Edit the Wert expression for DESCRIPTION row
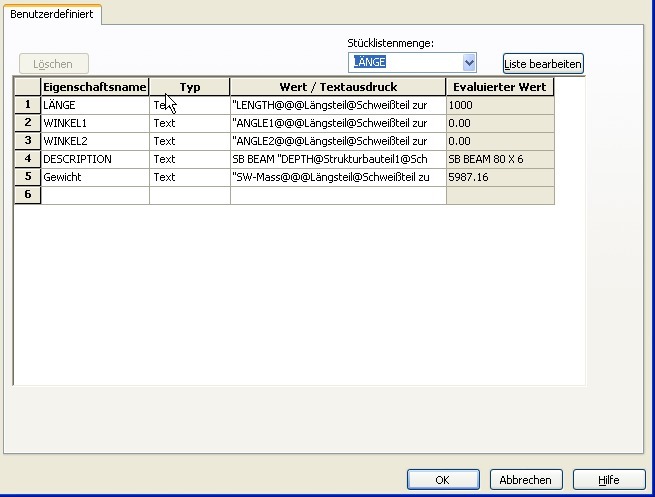The width and height of the screenshot is (655, 497). click(338, 159)
